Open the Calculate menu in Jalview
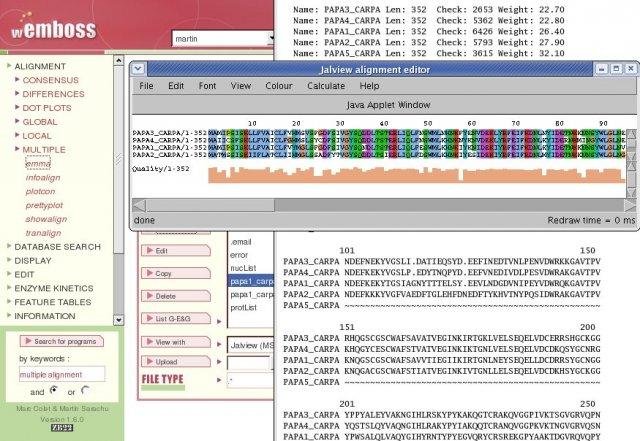 326,86
